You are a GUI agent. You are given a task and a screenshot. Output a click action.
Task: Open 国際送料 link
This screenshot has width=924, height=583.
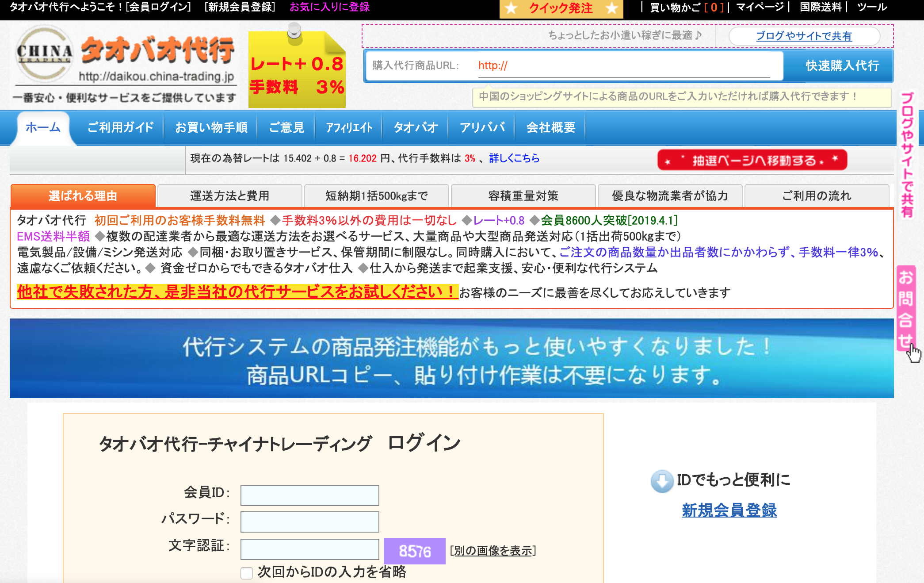821,7
